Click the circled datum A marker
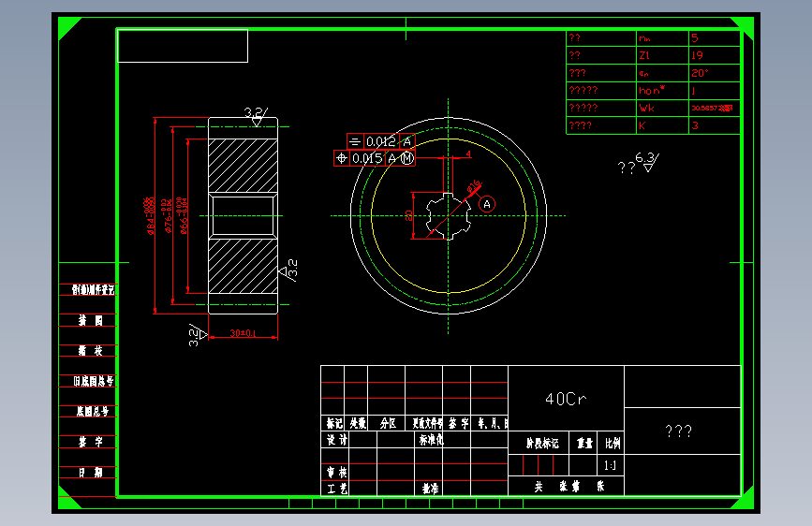This screenshot has width=812, height=526. point(487,204)
